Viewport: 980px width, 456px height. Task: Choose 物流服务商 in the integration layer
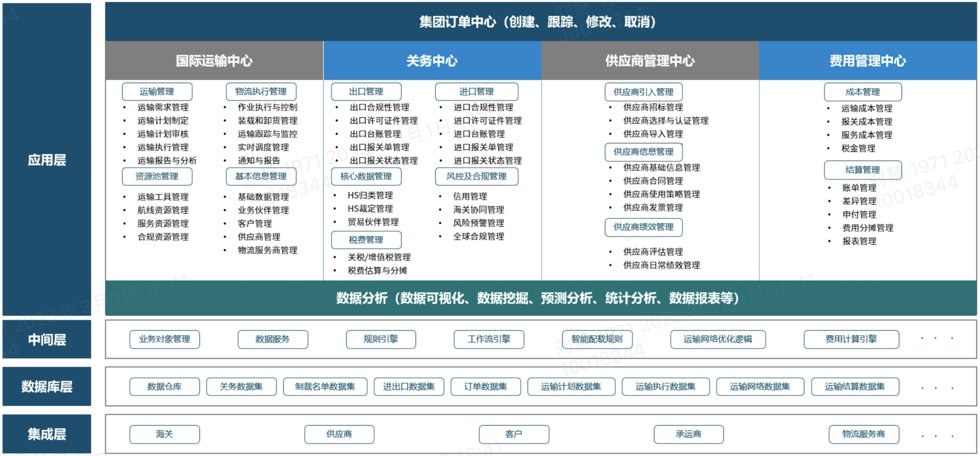coord(864,434)
